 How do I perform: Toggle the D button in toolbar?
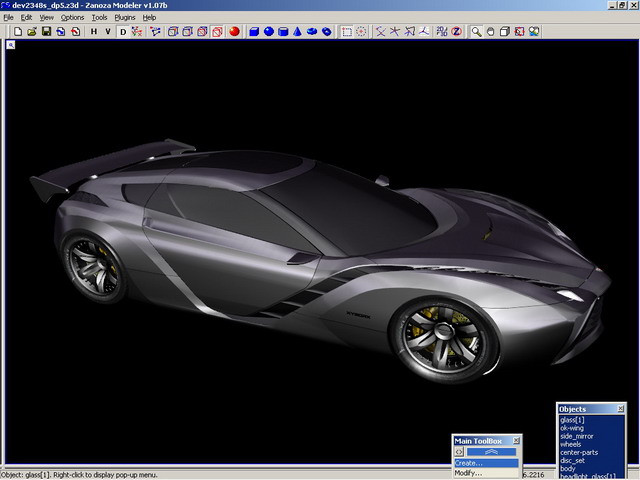pos(124,31)
